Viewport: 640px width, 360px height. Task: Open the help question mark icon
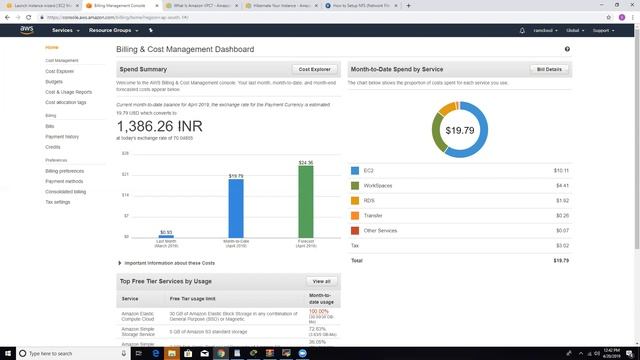coord(567,49)
